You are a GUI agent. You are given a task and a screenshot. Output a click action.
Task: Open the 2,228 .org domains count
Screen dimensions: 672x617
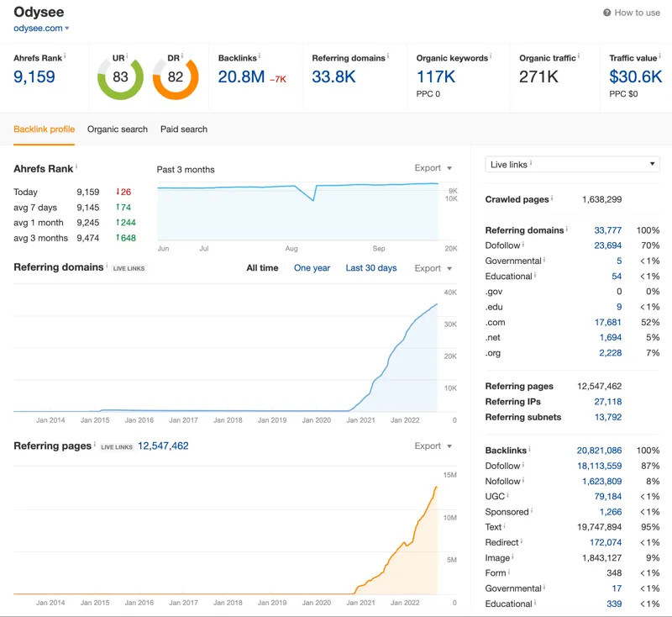coord(611,353)
